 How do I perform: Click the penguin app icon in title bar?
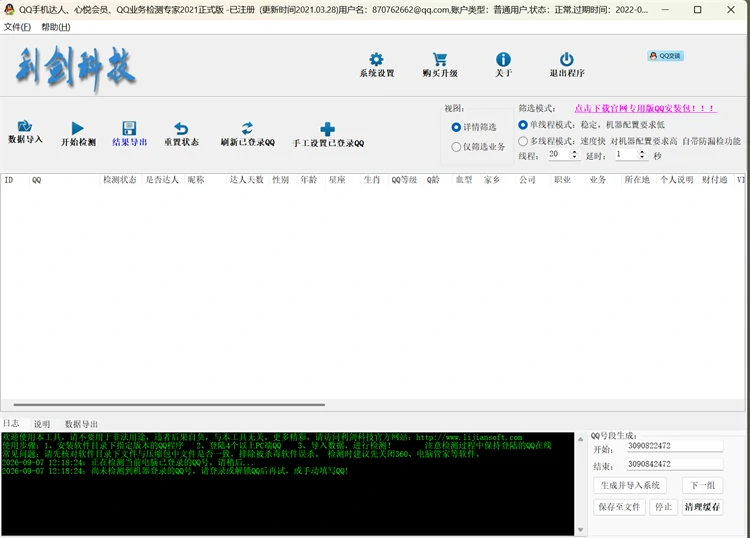pyautogui.click(x=9, y=9)
